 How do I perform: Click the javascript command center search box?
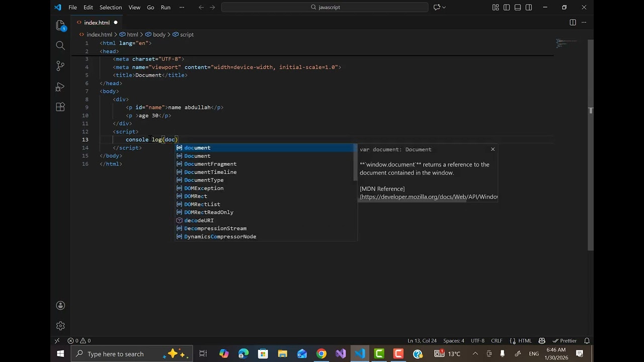[x=325, y=7]
